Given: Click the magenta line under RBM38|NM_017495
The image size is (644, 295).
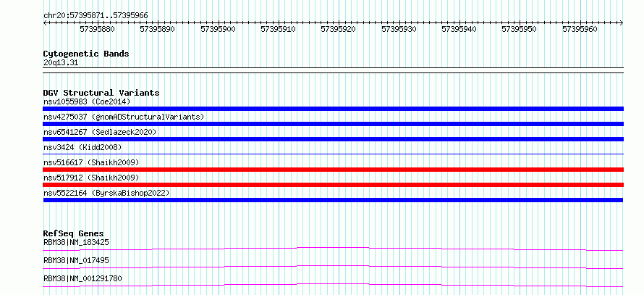Looking at the screenshot, I should (x=333, y=267).
